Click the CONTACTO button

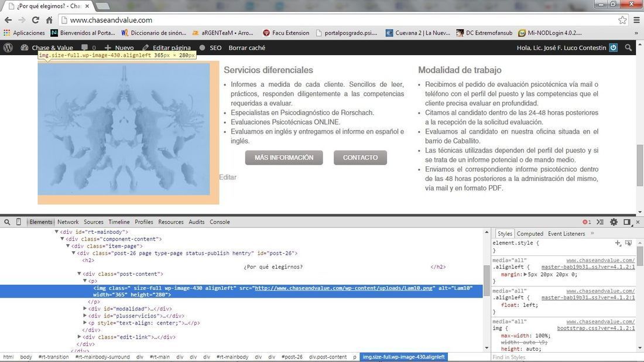[360, 158]
